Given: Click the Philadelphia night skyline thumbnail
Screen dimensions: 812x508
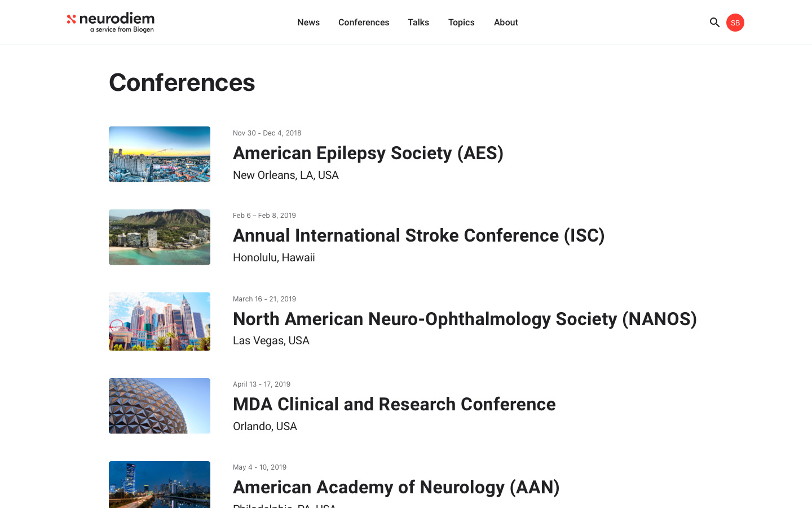Looking at the screenshot, I should point(160,484).
